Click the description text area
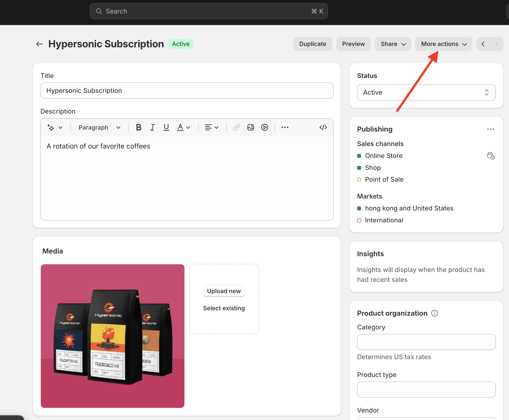This screenshot has width=509, height=420. [x=187, y=178]
